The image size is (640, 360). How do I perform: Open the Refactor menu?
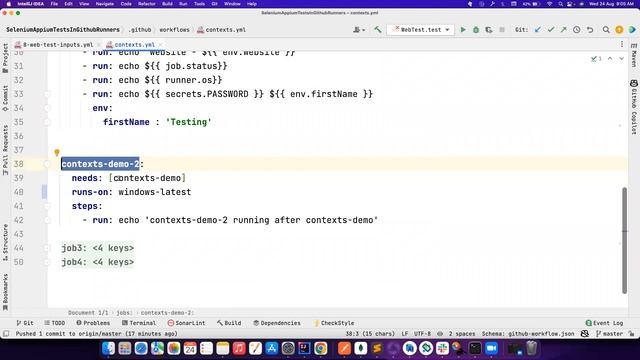(147, 4)
